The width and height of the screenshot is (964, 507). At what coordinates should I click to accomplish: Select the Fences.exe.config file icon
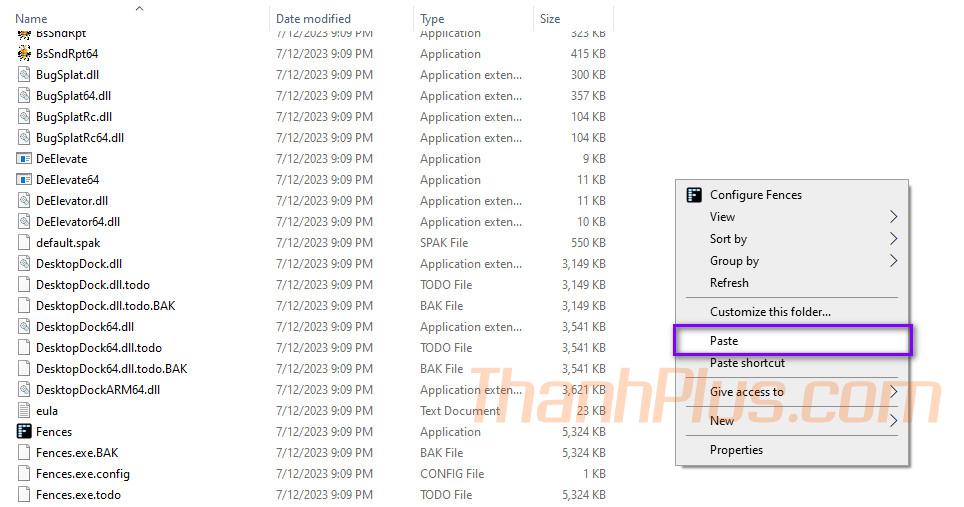click(24, 474)
